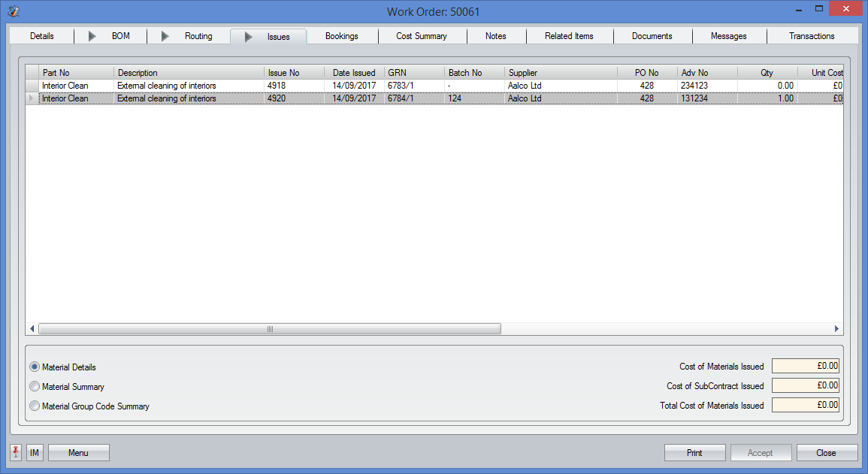The width and height of the screenshot is (868, 474).
Task: Select issue number 4918 cell
Action: 294,86
